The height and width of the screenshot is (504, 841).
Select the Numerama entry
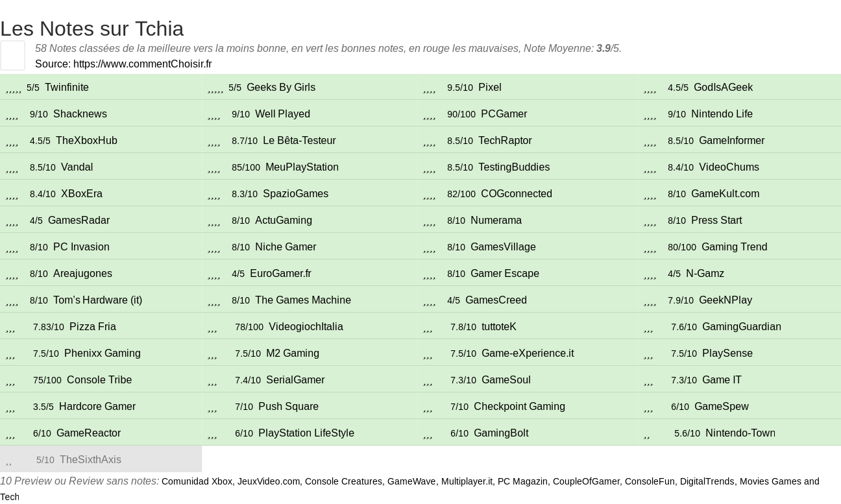[x=496, y=220]
